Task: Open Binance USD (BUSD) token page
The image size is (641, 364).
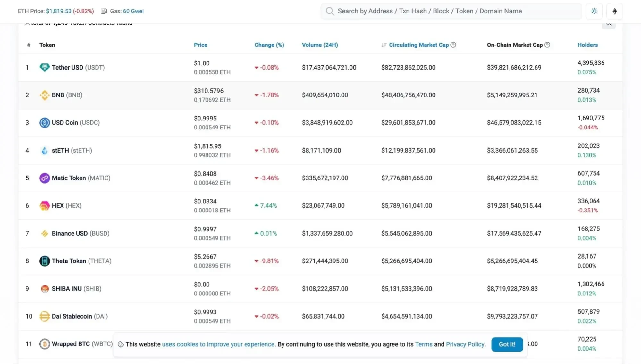Action: coord(80,234)
